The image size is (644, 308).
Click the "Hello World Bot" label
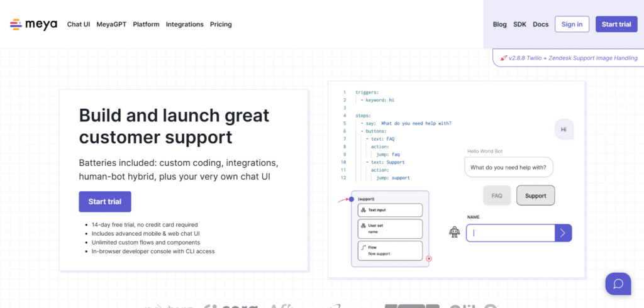tap(485, 151)
